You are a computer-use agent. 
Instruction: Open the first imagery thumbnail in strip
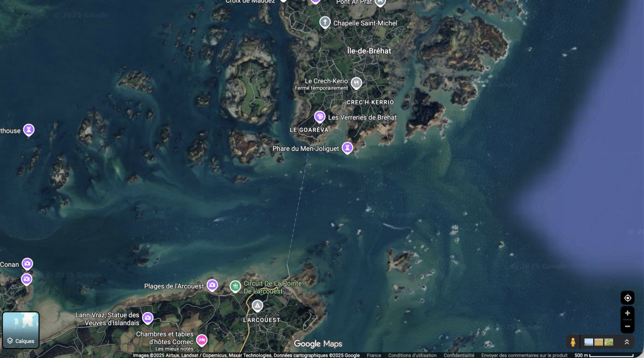coord(589,342)
